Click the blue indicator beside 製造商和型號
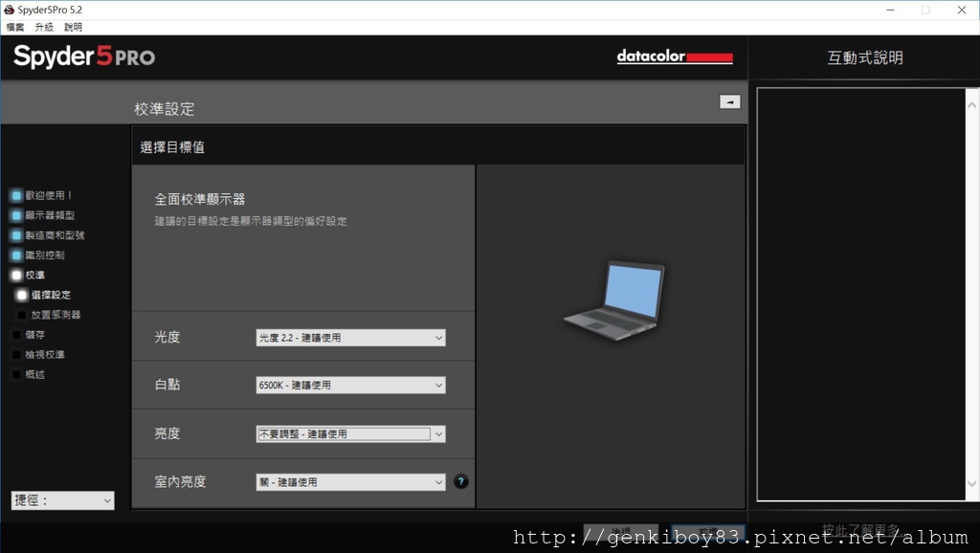 click(x=17, y=235)
